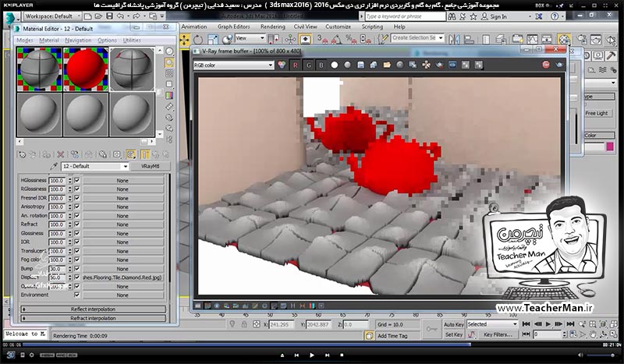Screen dimensions: 624x364
Task: Click the Align tool icon
Action: click(469, 39)
